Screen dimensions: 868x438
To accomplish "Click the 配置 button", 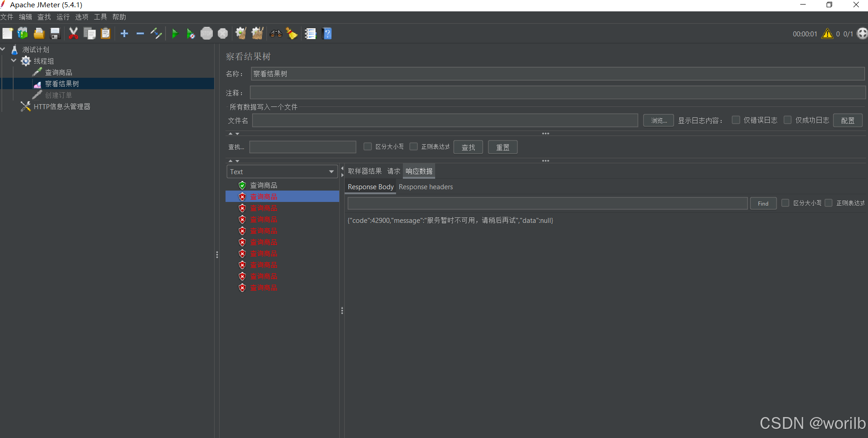I will click(x=848, y=121).
